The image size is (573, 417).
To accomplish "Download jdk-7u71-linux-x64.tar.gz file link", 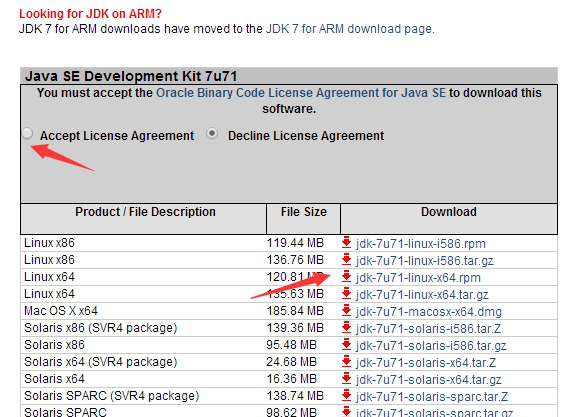I will [x=422, y=295].
